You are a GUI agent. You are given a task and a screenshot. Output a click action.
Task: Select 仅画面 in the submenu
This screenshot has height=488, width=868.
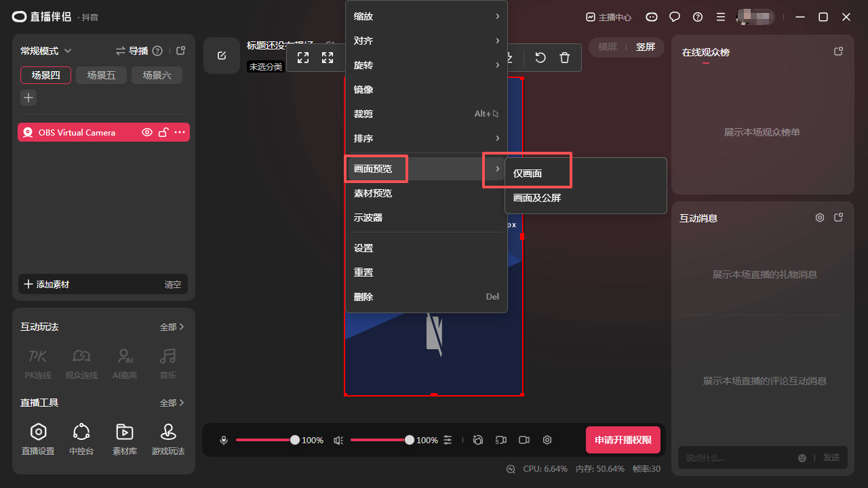(528, 174)
